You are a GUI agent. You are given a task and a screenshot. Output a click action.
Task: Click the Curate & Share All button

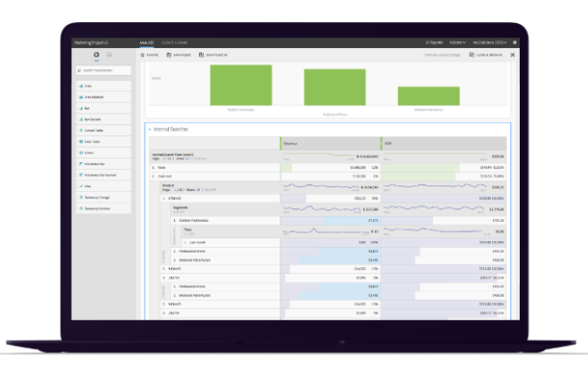485,55
